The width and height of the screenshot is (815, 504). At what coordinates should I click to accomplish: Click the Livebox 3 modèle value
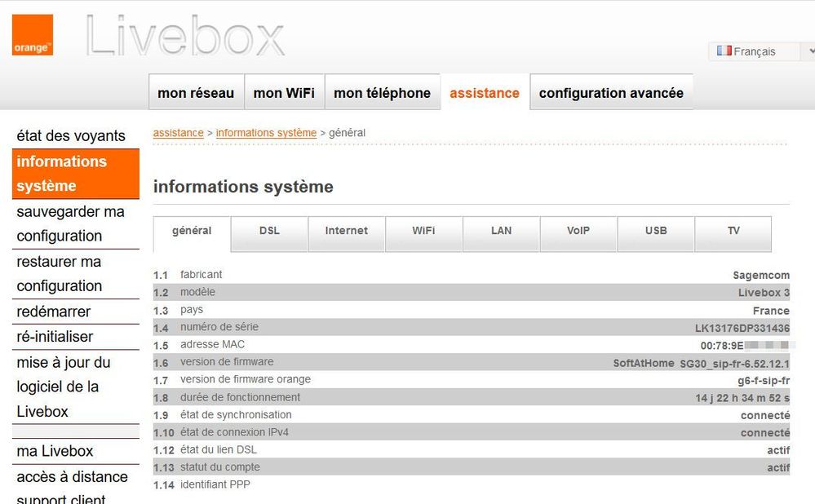tap(764, 293)
